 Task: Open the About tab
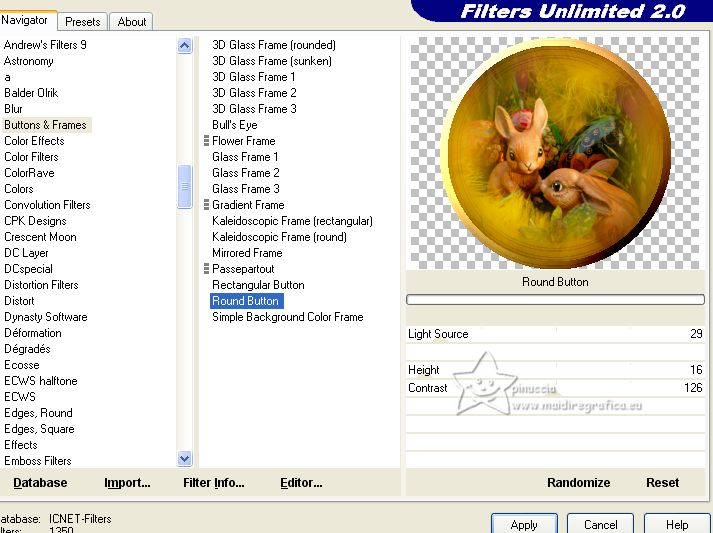coord(131,22)
